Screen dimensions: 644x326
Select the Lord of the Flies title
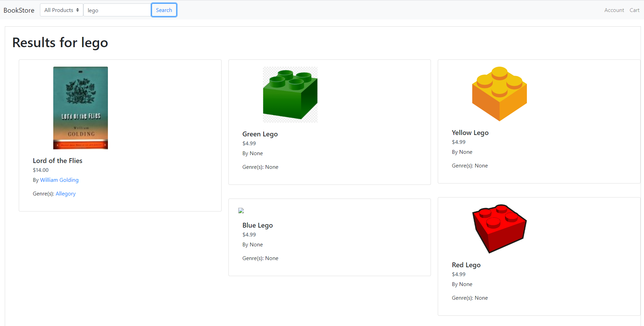tap(57, 161)
